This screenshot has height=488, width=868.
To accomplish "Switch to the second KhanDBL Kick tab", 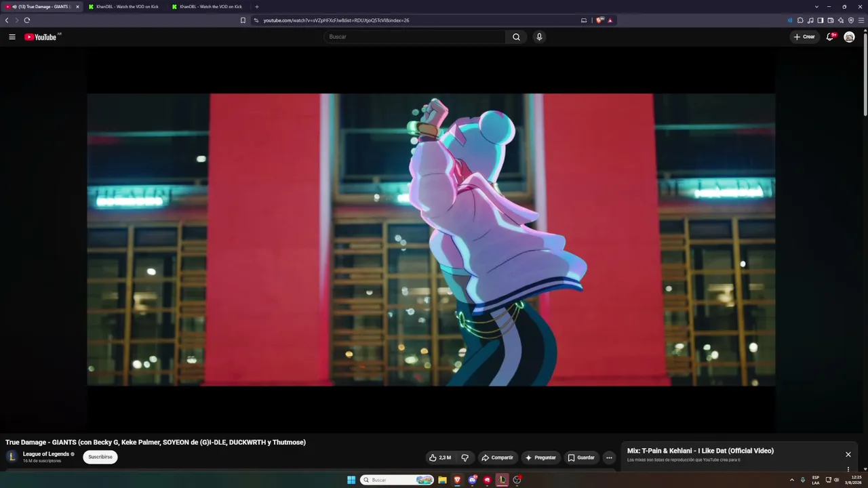I will click(210, 7).
